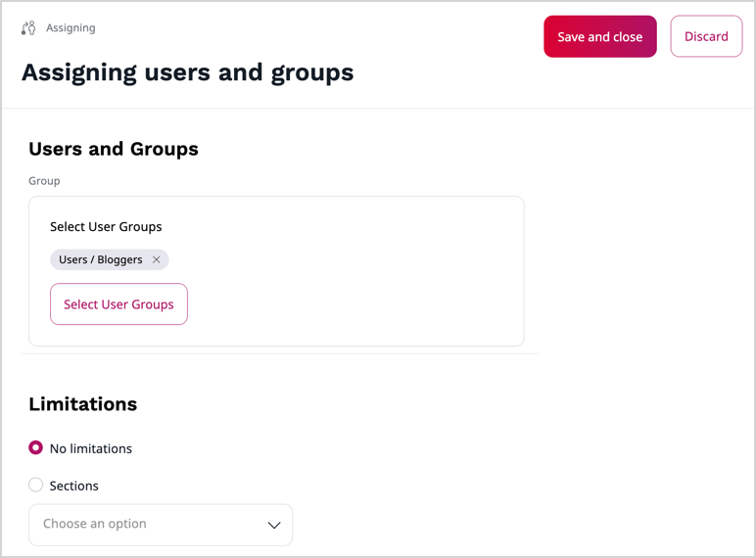Select the No limitations radio button

tap(36, 448)
